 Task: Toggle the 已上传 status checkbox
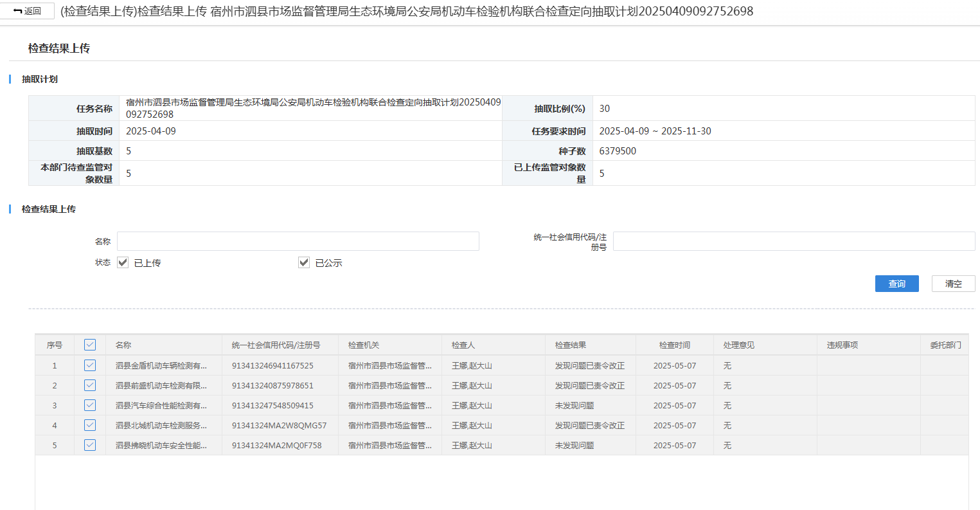click(123, 262)
